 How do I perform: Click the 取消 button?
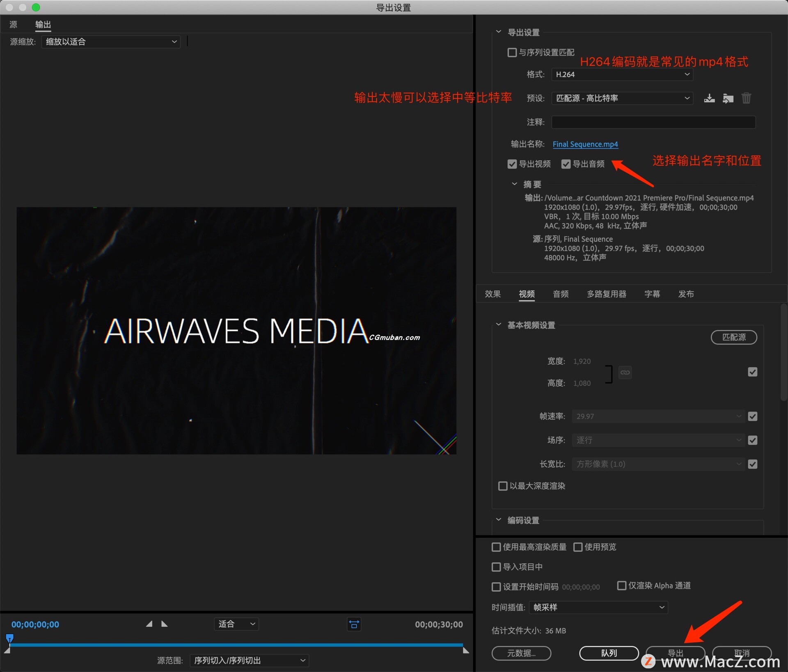[x=742, y=653]
